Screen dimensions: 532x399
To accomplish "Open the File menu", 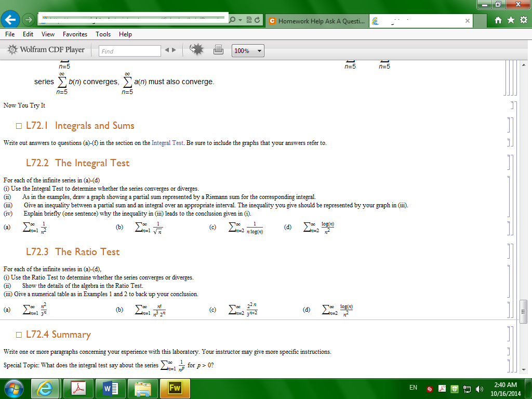I will coord(9,34).
